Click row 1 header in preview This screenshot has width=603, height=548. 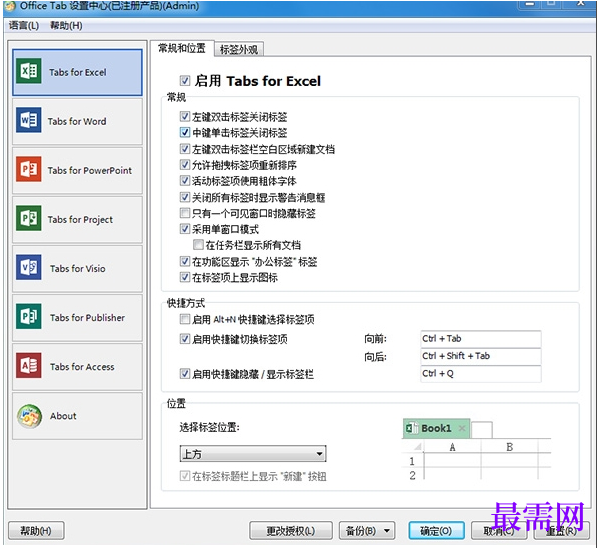tap(412, 461)
